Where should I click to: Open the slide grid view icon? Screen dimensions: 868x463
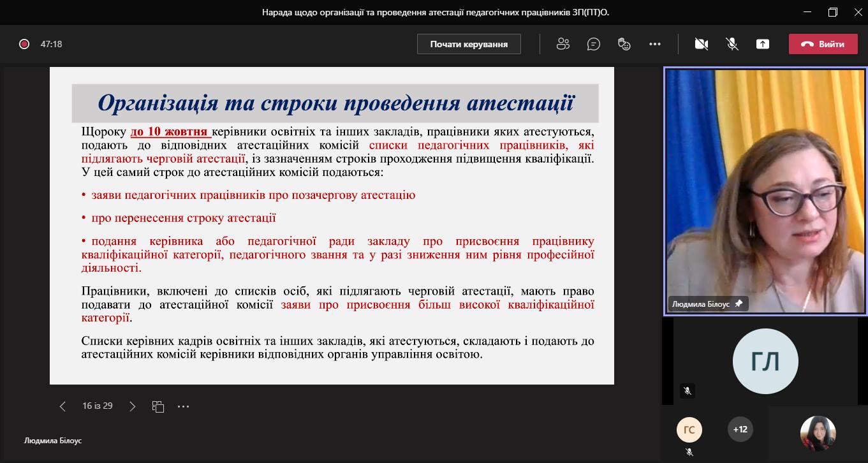[158, 406]
